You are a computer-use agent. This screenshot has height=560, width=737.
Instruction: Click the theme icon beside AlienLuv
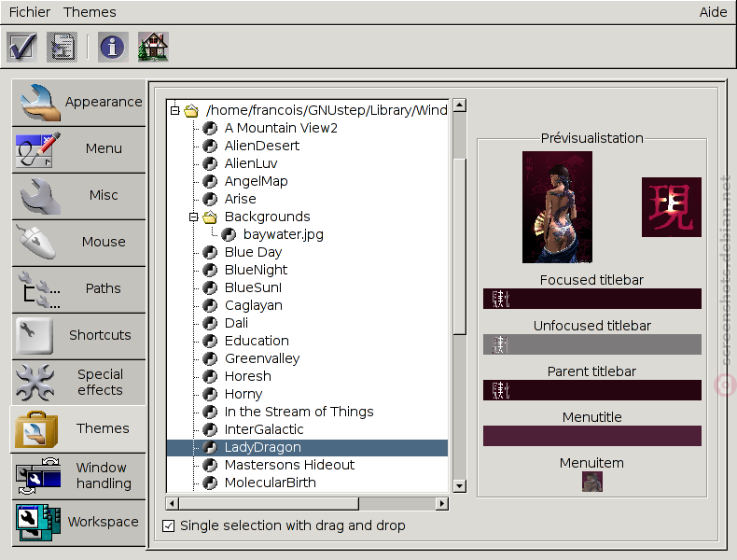tap(210, 163)
